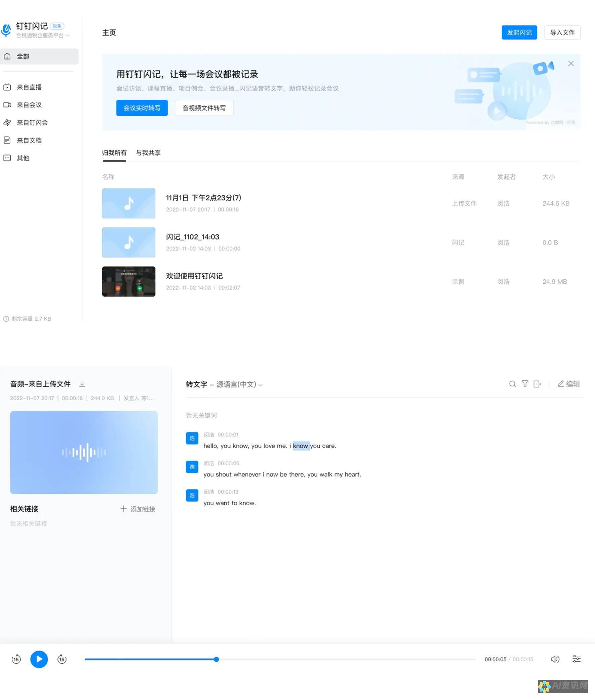Search the transcript using the magnifier icon
The height and width of the screenshot is (700, 595).
512,384
